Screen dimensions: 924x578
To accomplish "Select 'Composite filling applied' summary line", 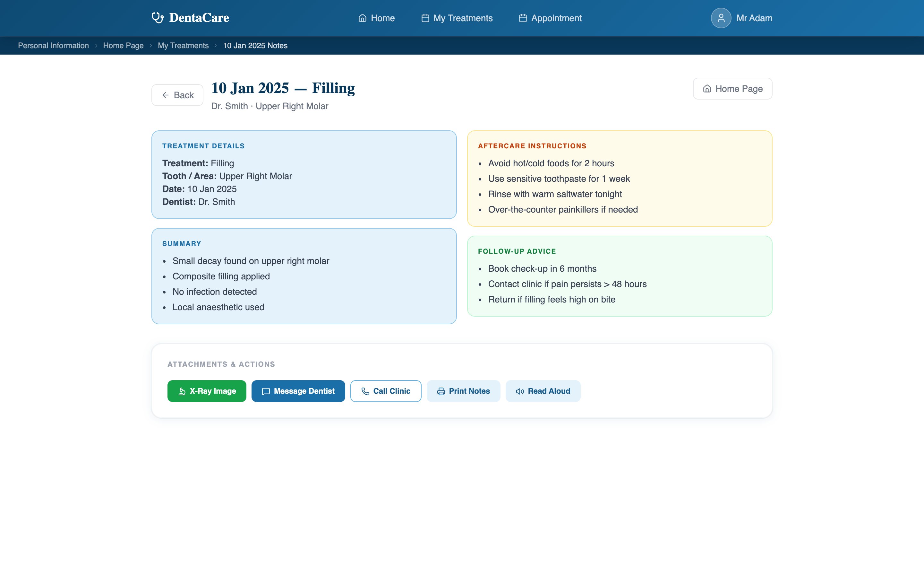I will 221,276.
